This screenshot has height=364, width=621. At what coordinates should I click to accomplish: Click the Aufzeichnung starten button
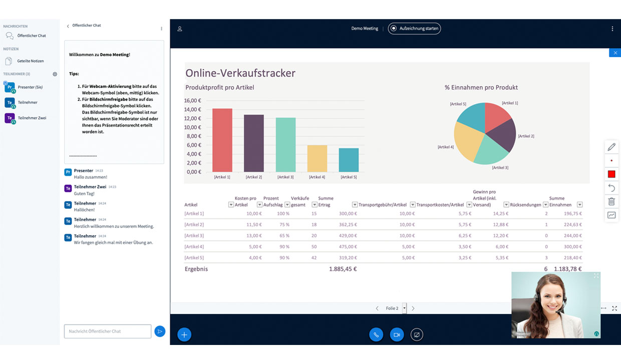(x=414, y=29)
